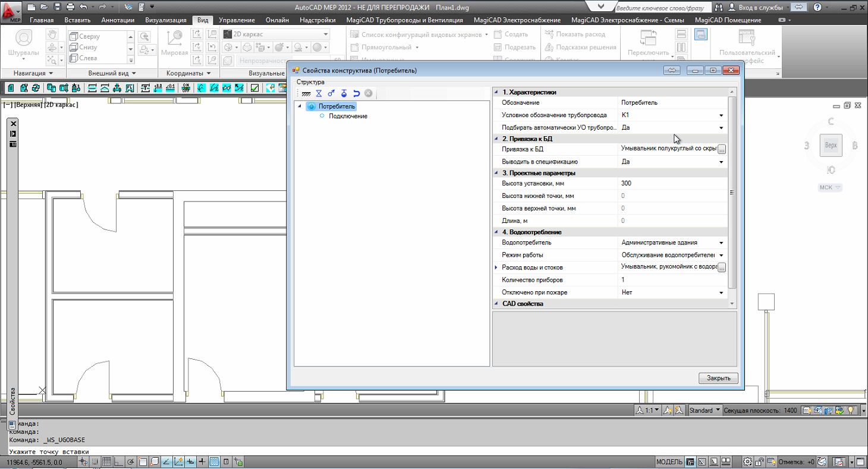Click the properties grid vertical scrollbar
Image resolution: width=868 pixels, height=469 pixels.
point(732,193)
